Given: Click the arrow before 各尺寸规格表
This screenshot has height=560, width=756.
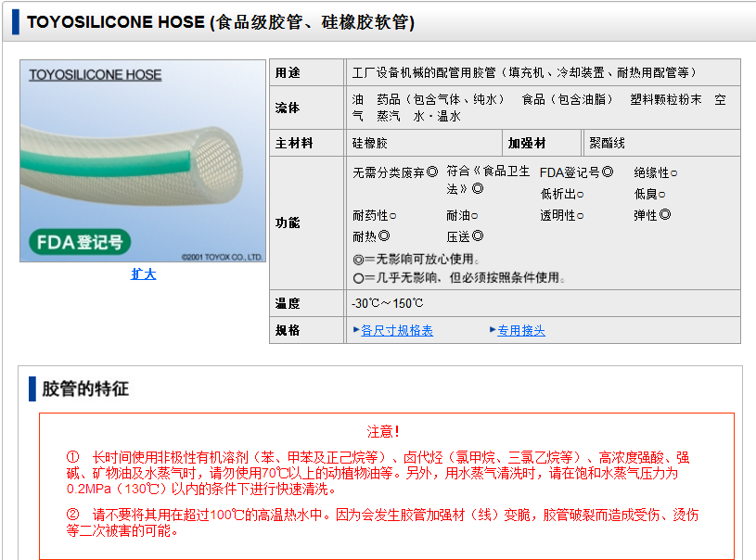Looking at the screenshot, I should coord(356,330).
